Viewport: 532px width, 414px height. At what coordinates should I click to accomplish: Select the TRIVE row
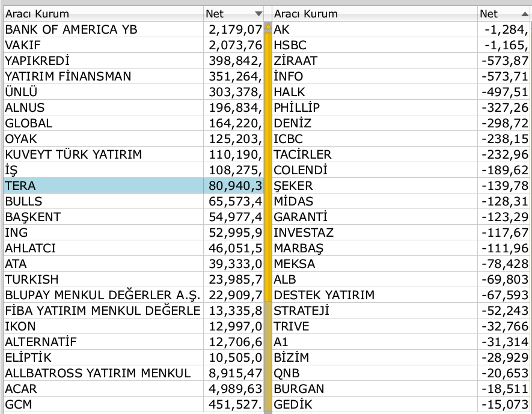402,326
